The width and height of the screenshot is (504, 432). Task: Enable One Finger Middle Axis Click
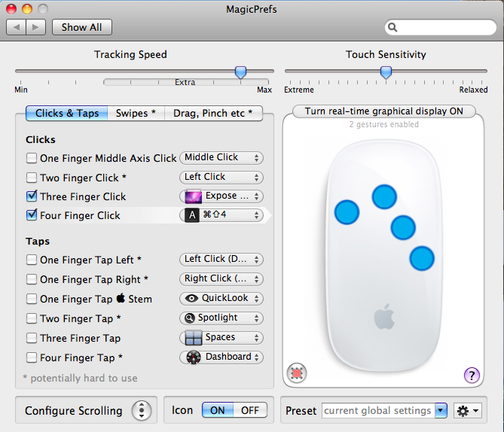pos(32,158)
